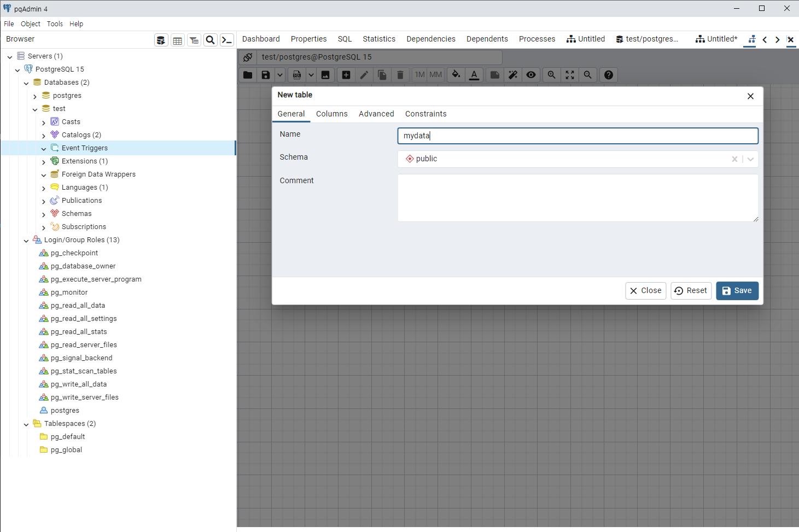The image size is (799, 532).
Task: Click the text color A icon
Action: click(474, 75)
